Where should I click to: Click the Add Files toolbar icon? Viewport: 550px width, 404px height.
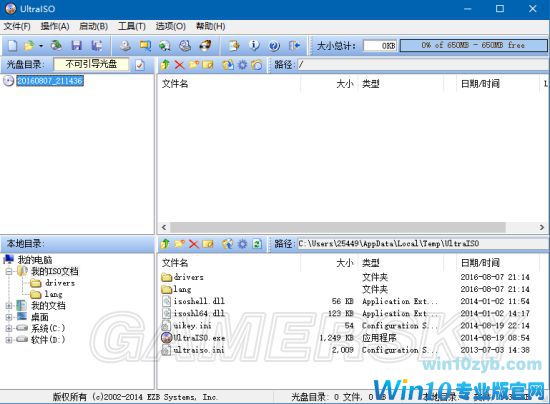[x=234, y=46]
